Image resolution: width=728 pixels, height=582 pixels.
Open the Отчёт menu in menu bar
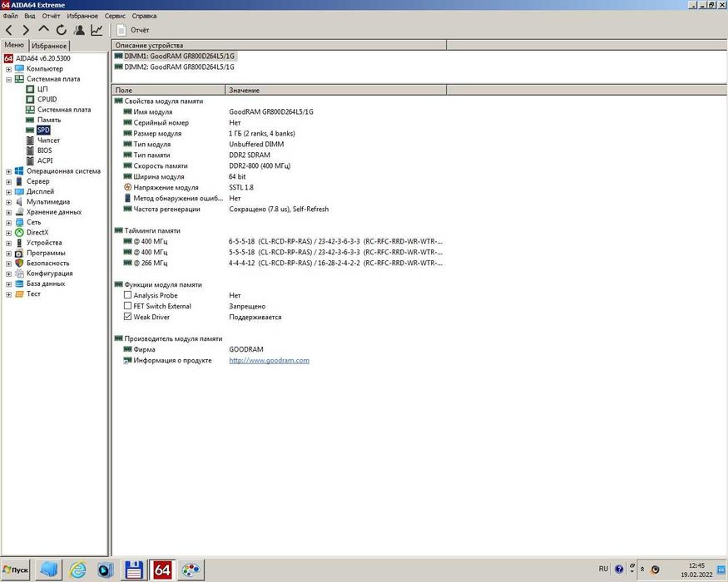click(51, 16)
